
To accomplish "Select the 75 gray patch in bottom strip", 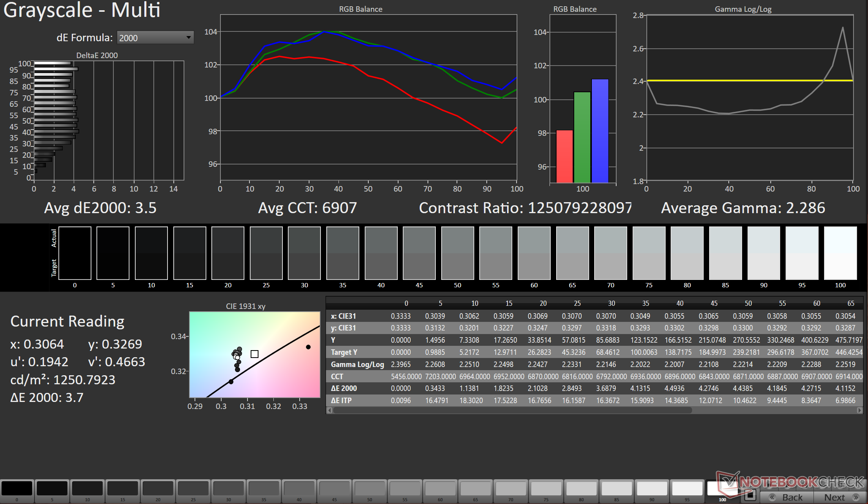I will pos(546,489).
